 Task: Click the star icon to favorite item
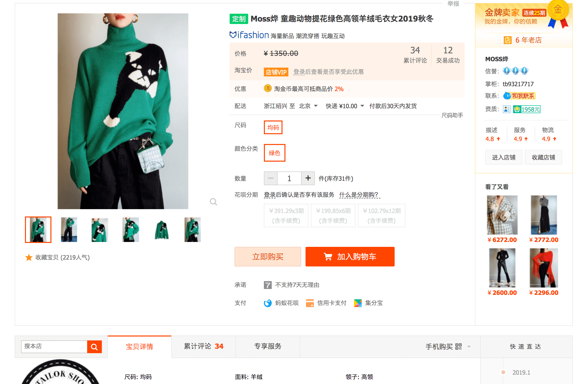tap(29, 257)
